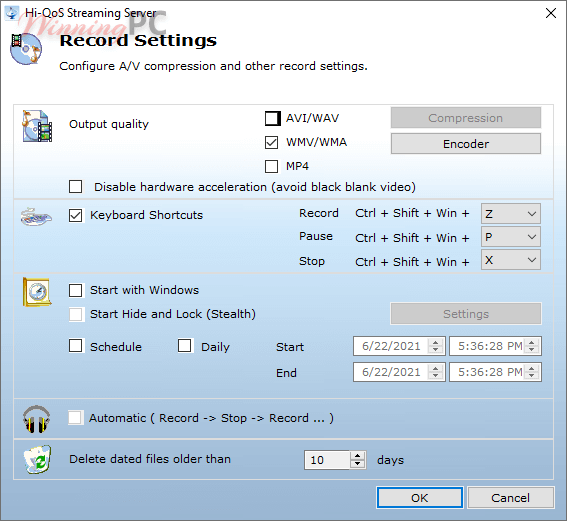Viewport: 567px width, 521px height.
Task: Confirm with the OK button
Action: pos(419,498)
